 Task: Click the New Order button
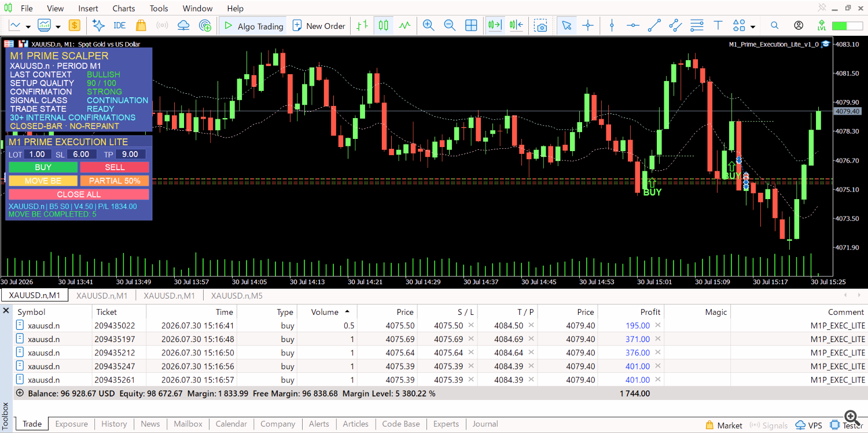pyautogui.click(x=319, y=25)
